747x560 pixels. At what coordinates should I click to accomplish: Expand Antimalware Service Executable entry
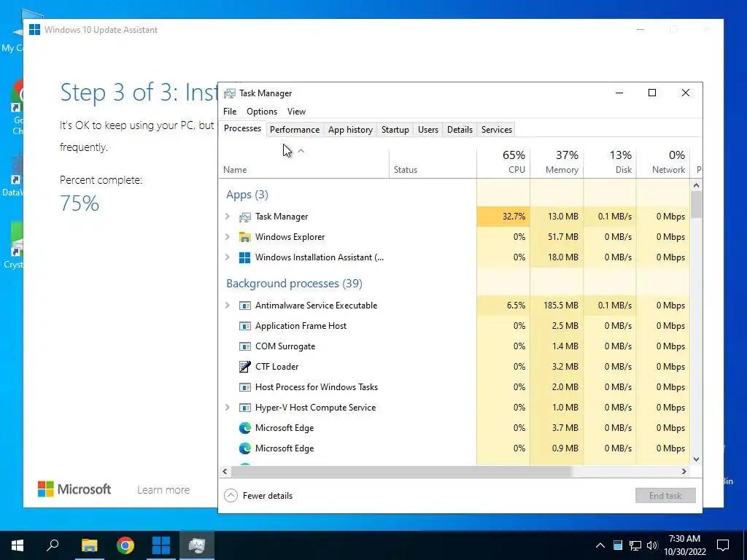pyautogui.click(x=228, y=306)
